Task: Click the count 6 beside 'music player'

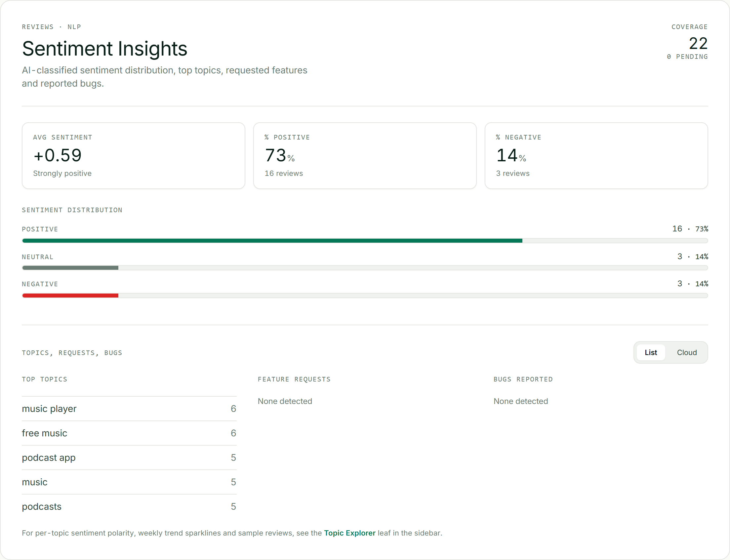Action: click(x=233, y=409)
